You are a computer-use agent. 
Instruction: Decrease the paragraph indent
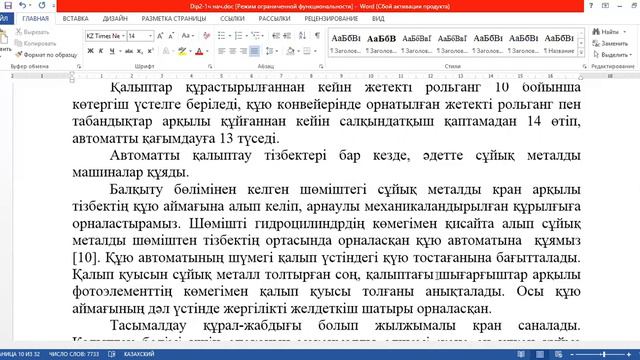click(276, 36)
